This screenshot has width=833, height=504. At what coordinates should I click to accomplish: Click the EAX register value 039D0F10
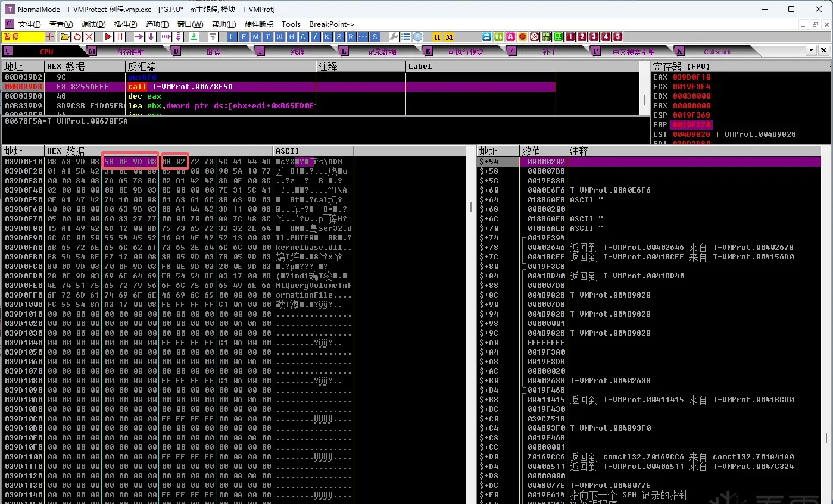692,77
